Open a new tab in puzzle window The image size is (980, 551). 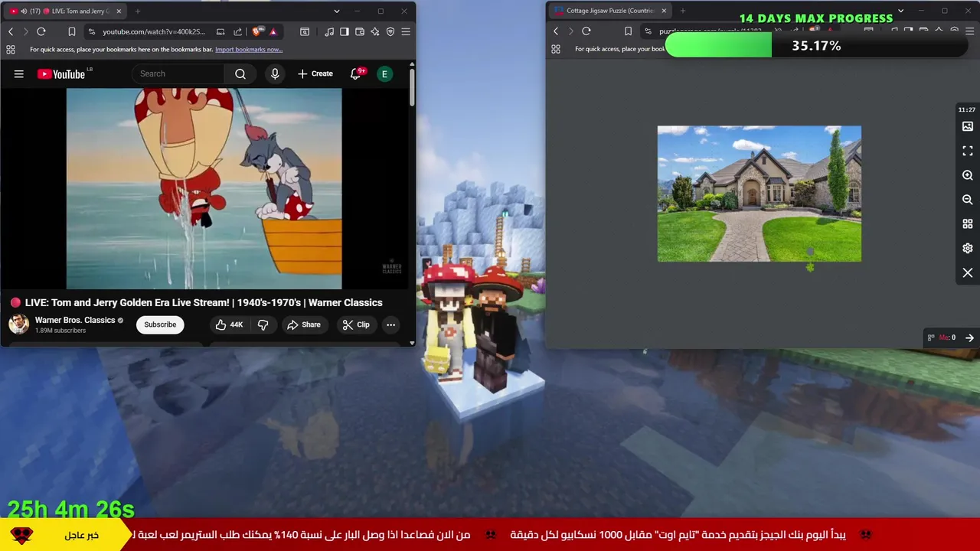683,11
